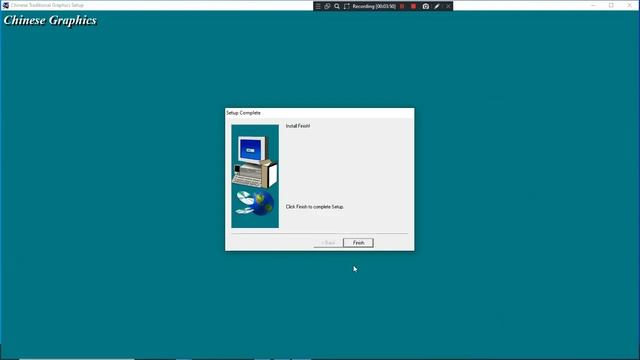This screenshot has width=640, height=360.
Task: Click the disabled Back button
Action: [328, 243]
